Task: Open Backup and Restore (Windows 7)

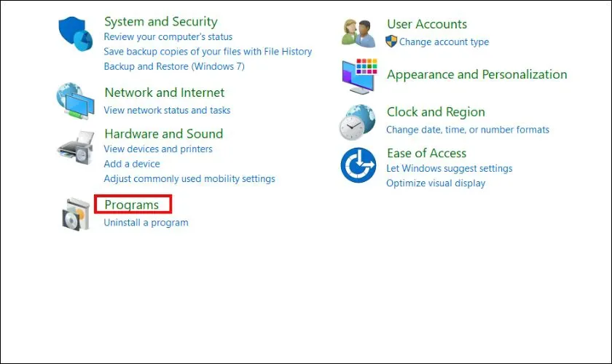Action: [x=174, y=66]
